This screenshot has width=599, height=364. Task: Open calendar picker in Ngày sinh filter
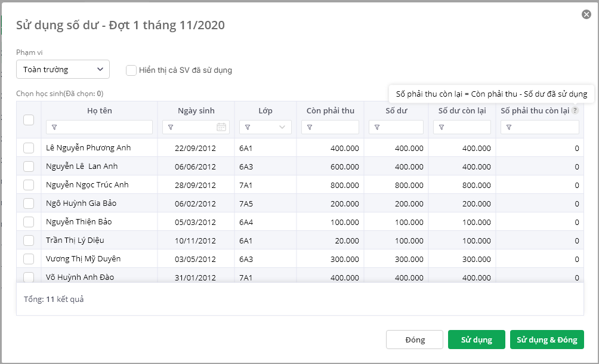tap(221, 127)
